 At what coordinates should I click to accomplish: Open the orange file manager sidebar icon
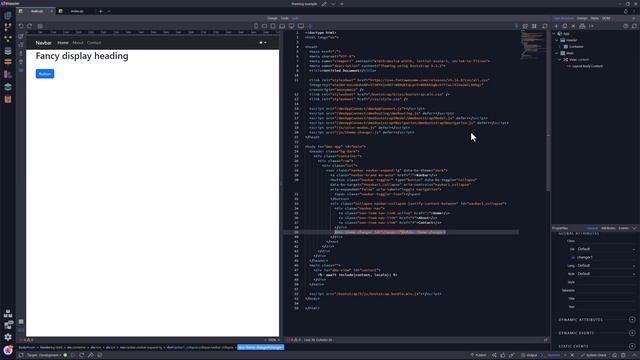[8, 99]
